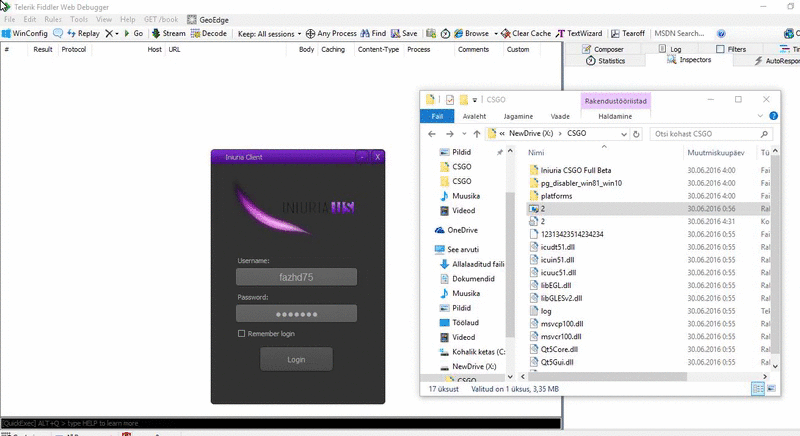Switch to Inspectors tab

coord(689,60)
